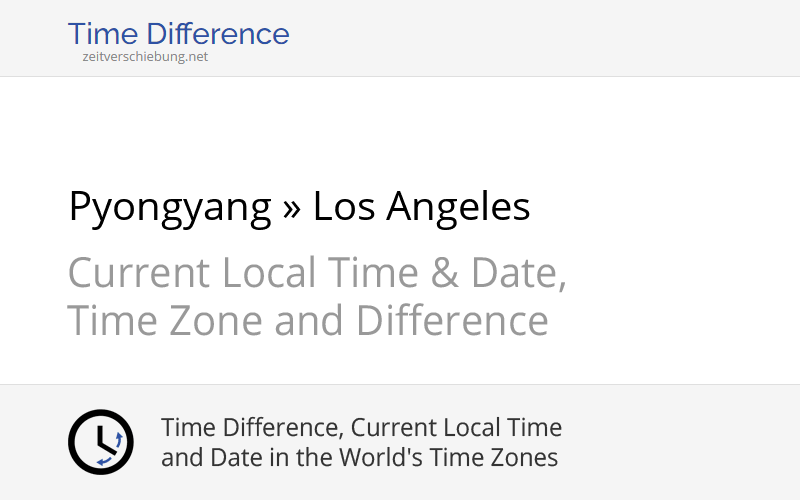Click the zeitverschiebung.net site name

click(145, 57)
